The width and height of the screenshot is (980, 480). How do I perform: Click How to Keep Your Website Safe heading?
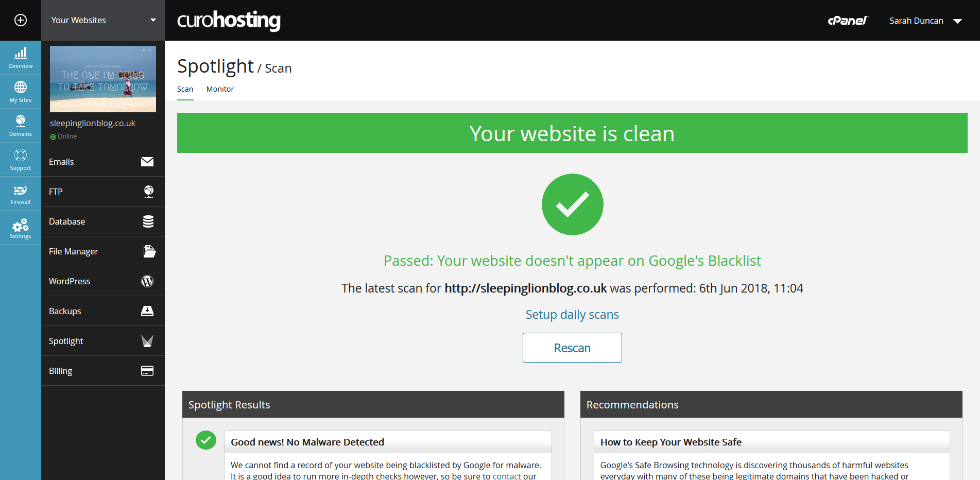click(671, 442)
